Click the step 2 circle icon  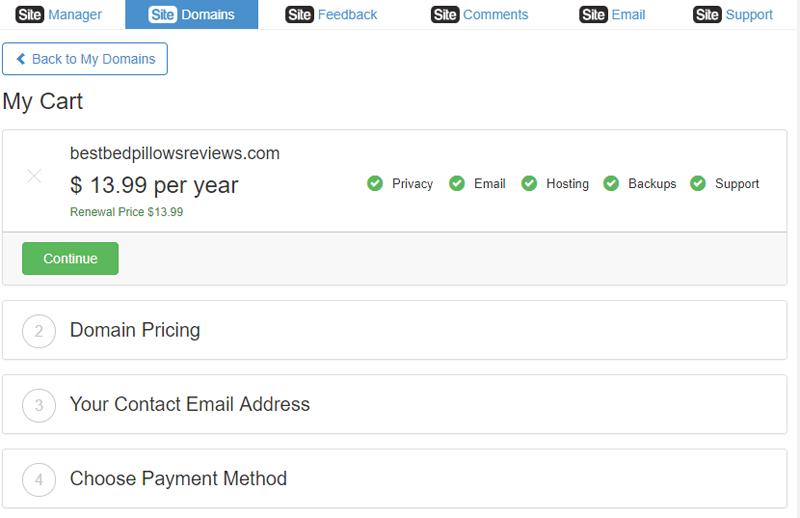[x=39, y=331]
